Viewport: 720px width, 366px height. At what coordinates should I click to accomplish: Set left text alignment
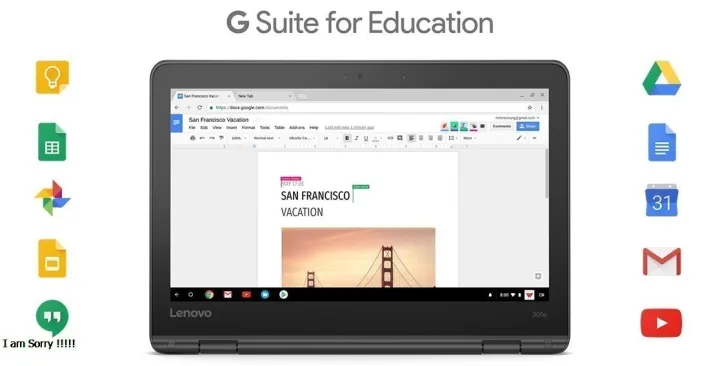coord(411,138)
